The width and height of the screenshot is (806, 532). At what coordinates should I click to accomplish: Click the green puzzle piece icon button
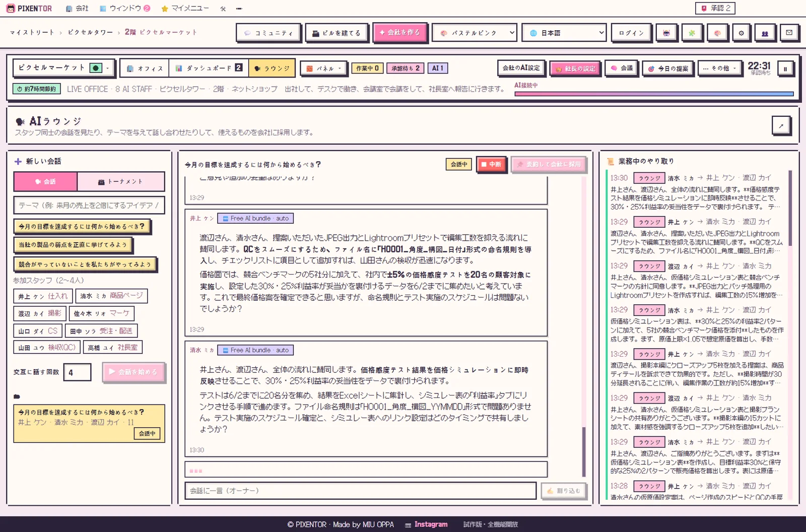pos(692,33)
